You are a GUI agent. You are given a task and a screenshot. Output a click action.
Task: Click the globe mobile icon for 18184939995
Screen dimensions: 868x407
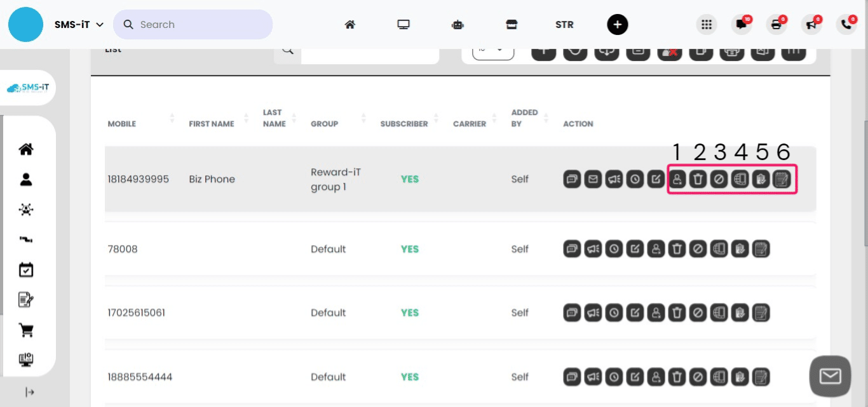pyautogui.click(x=740, y=180)
